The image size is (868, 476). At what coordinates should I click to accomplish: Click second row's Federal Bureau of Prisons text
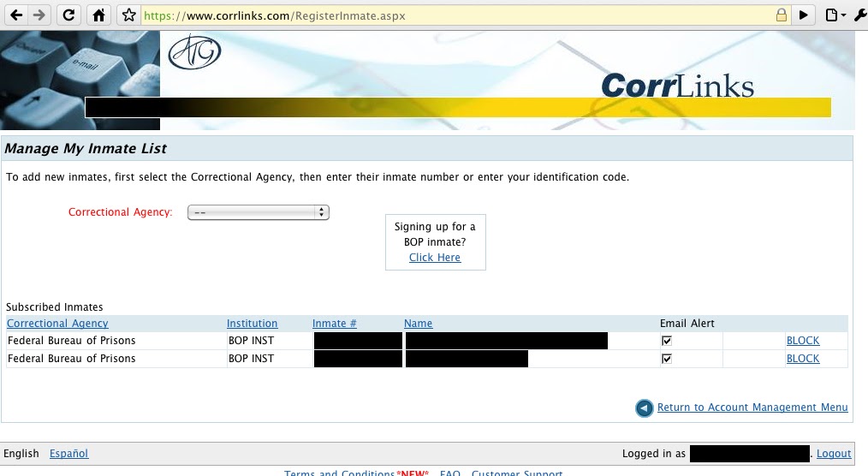[71, 358]
